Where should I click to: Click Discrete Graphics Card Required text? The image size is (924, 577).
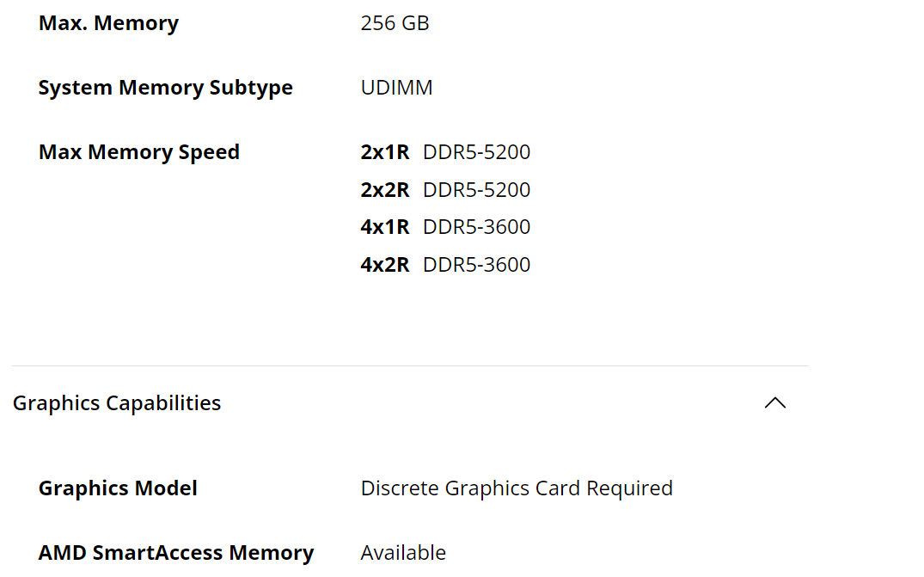(517, 488)
